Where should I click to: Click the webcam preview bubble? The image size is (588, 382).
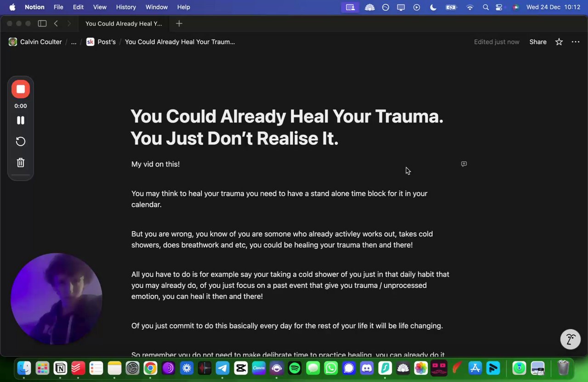tap(57, 299)
